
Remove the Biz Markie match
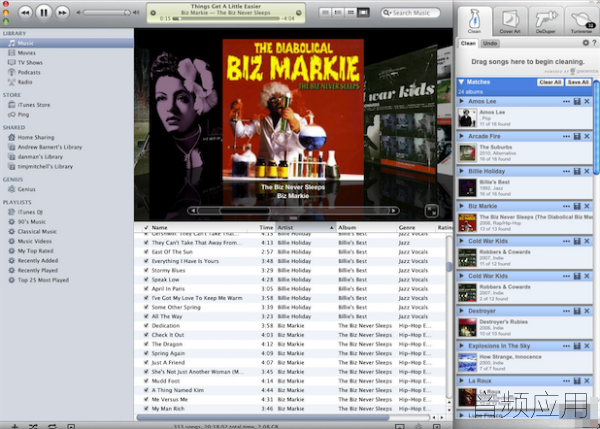[587, 206]
